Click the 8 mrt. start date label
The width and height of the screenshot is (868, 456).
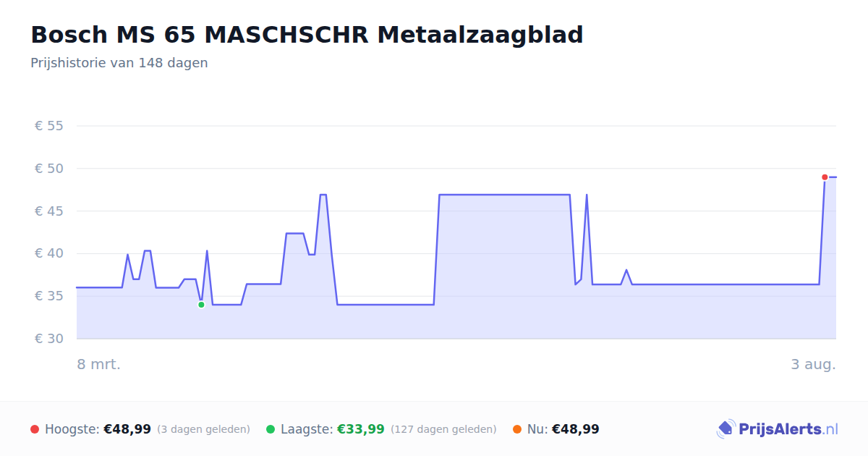(x=99, y=364)
